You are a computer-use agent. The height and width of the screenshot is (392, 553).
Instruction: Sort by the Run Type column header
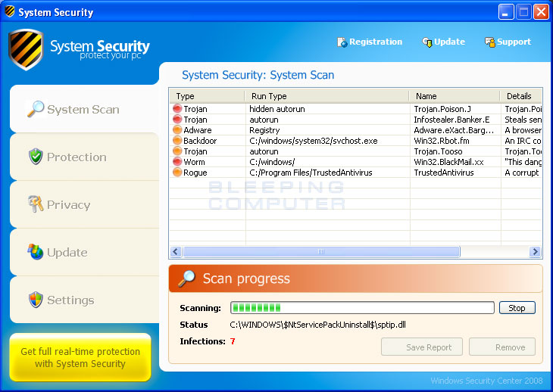click(327, 96)
